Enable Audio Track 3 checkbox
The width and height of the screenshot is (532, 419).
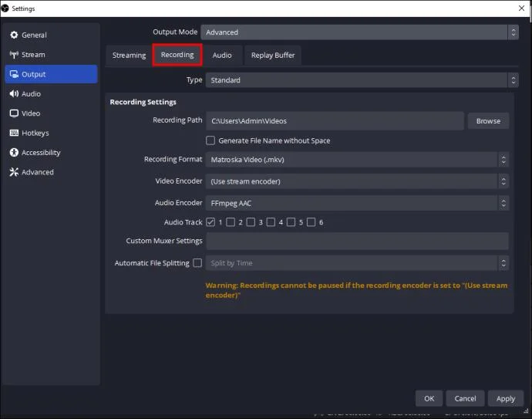[x=251, y=222]
